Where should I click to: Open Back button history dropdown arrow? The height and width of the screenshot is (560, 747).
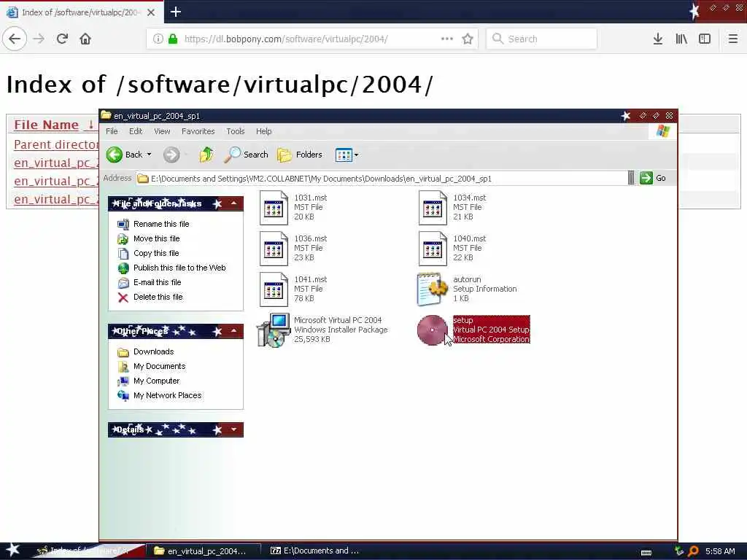pyautogui.click(x=149, y=155)
